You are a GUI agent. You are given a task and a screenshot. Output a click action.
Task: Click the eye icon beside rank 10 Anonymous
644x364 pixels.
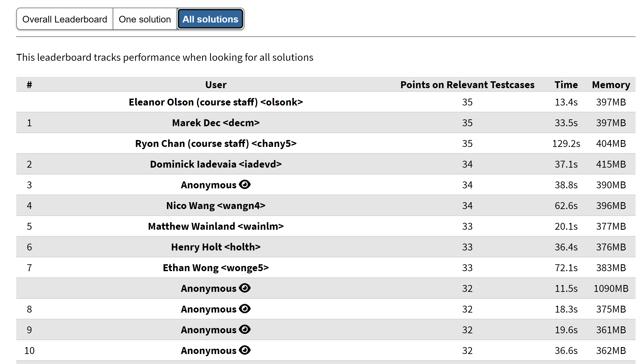tap(245, 350)
